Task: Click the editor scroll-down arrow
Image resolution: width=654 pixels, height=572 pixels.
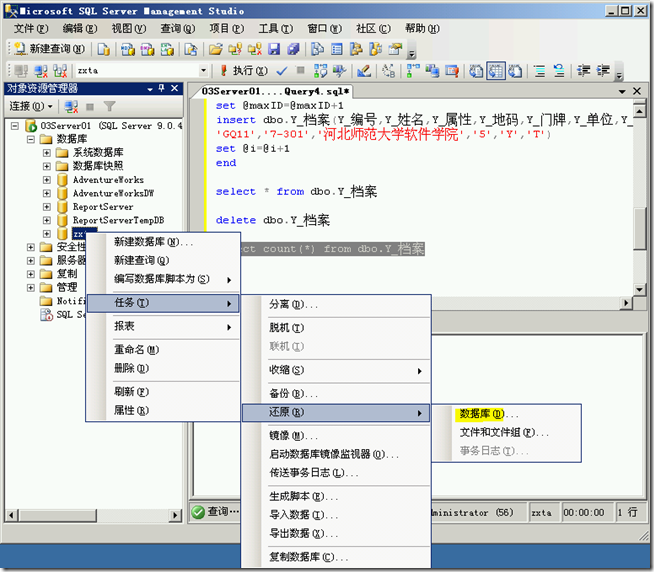Action: tap(639, 289)
